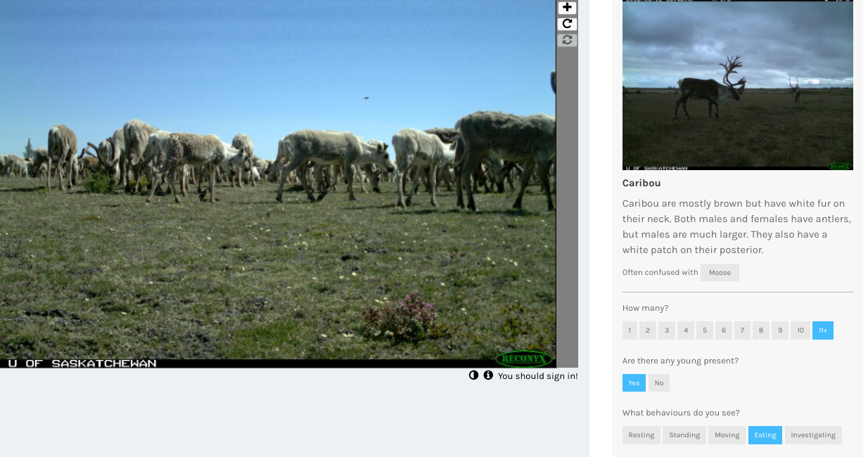Open the Moose confused-with species

click(720, 273)
